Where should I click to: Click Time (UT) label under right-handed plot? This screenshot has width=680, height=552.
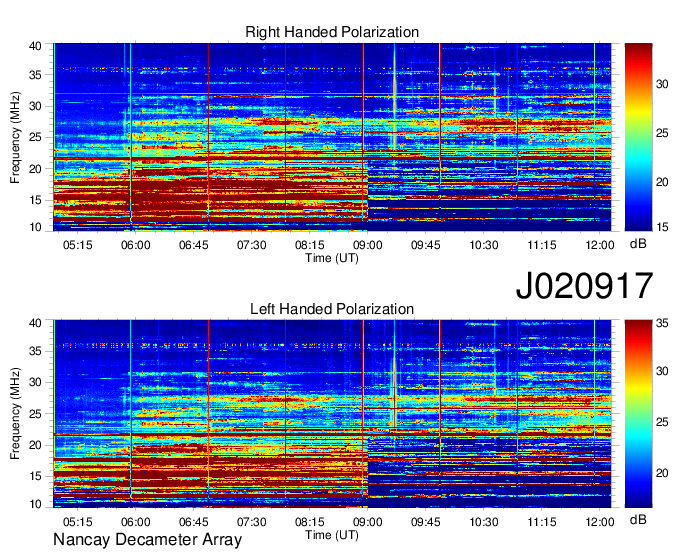click(332, 258)
